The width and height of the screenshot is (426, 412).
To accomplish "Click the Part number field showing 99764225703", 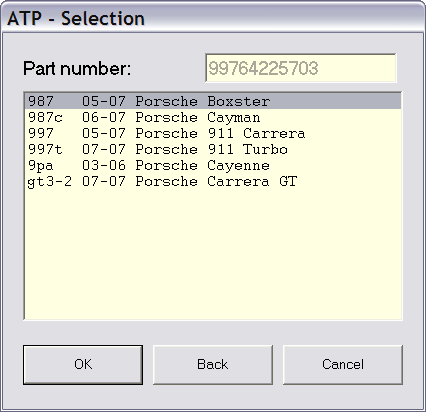I will pos(301,68).
